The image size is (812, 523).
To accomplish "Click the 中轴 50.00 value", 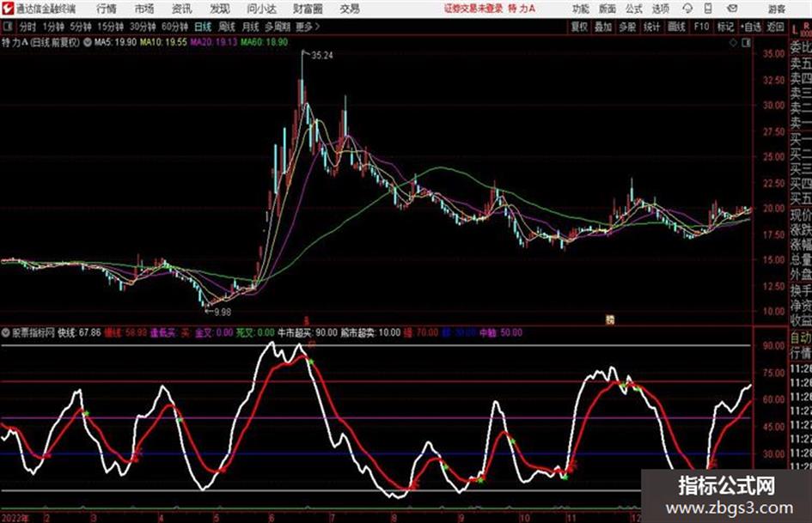I will [501, 332].
